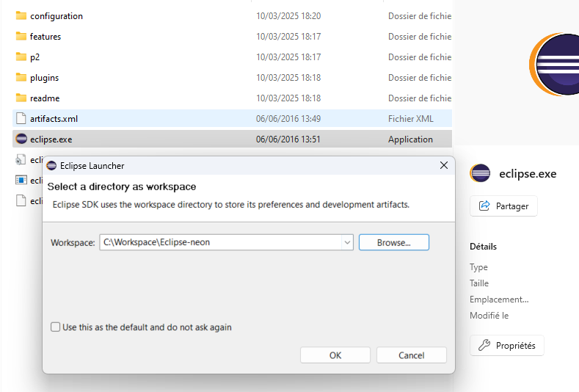The width and height of the screenshot is (579, 392).
Task: Click the 'Application' type cell
Action: coord(410,139)
